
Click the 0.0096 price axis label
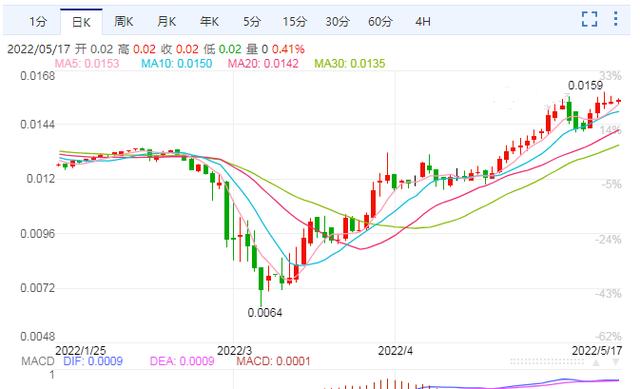coord(38,234)
